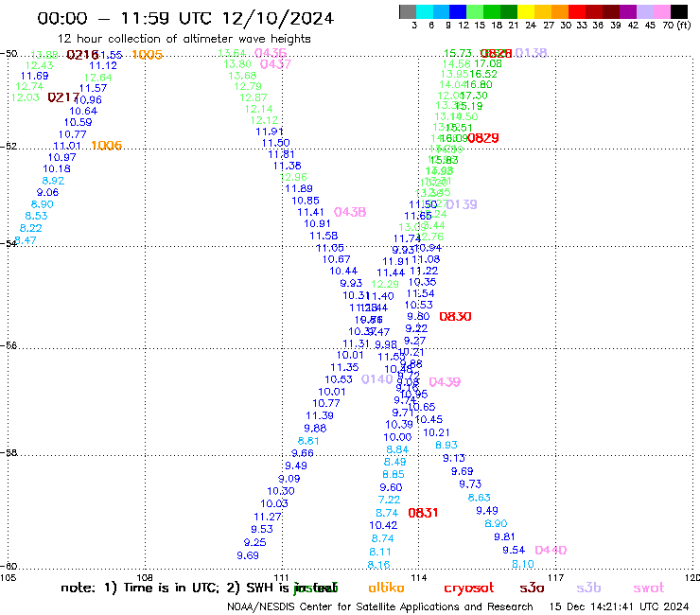Click the wave height value 7.22
The width and height of the screenshot is (700, 615).
390,500
